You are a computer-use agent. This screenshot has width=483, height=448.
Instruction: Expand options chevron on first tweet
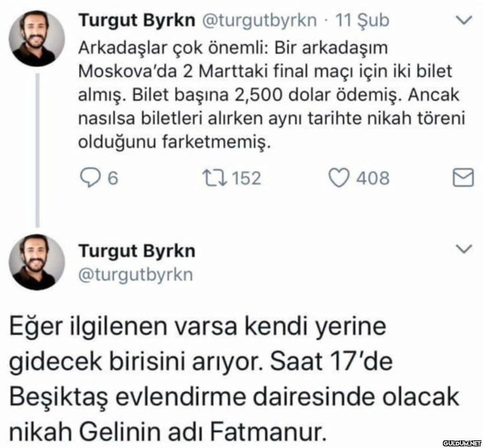click(465, 20)
